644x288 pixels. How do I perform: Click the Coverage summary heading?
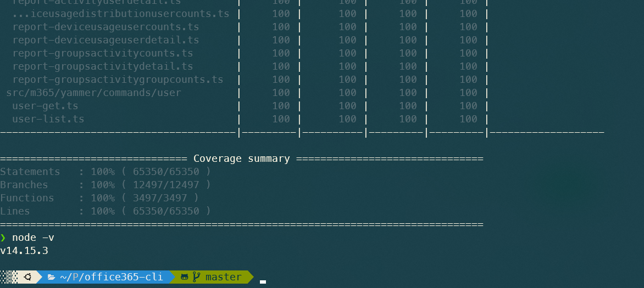pyautogui.click(x=242, y=159)
